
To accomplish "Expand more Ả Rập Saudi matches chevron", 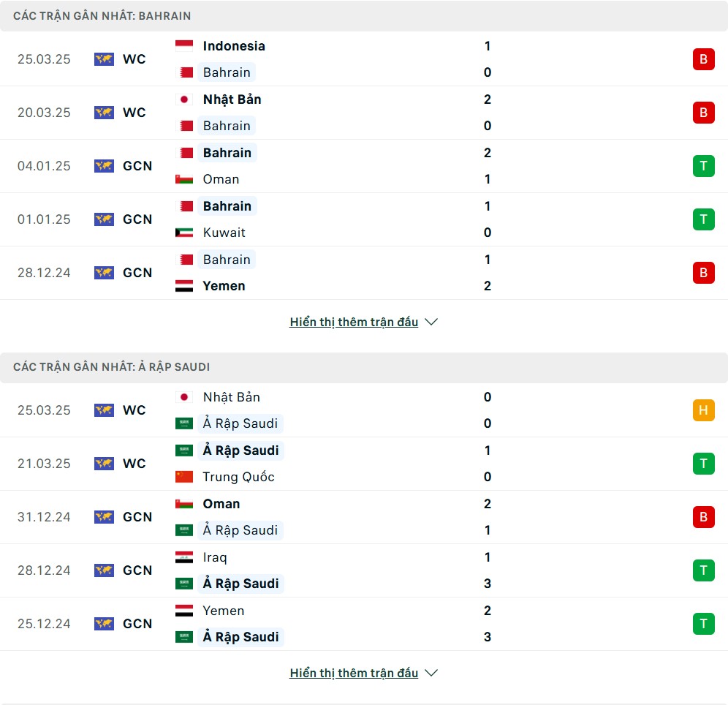I will (431, 673).
